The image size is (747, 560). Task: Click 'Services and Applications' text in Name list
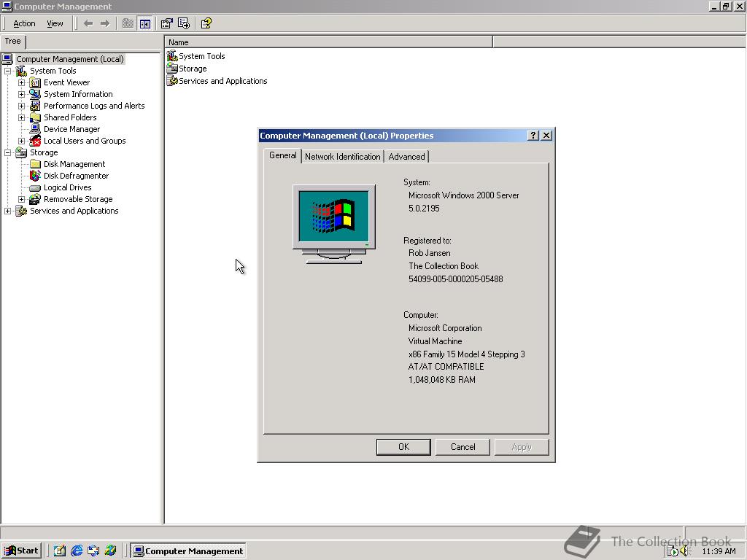(x=223, y=81)
